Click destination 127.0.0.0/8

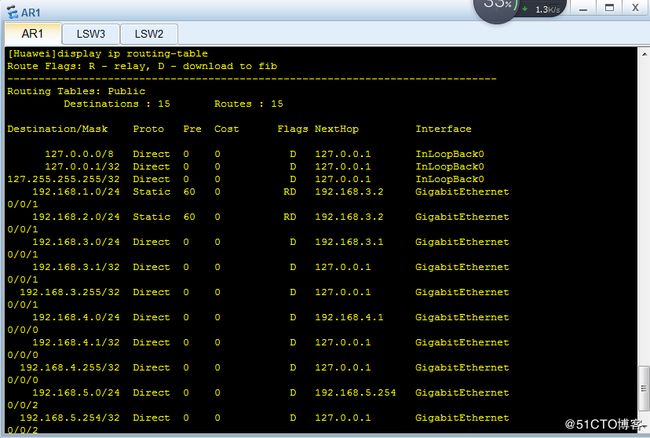79,154
